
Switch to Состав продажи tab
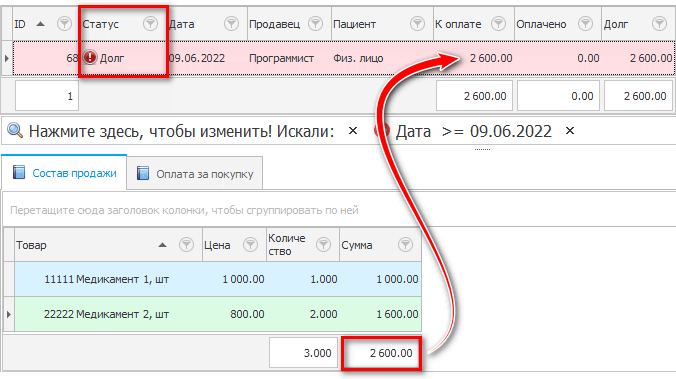64,173
